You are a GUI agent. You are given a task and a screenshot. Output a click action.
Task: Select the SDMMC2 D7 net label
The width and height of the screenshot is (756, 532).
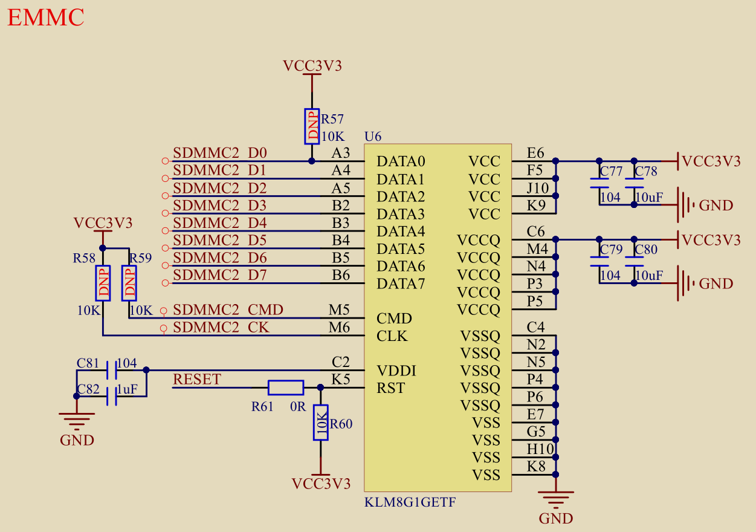tap(220, 275)
